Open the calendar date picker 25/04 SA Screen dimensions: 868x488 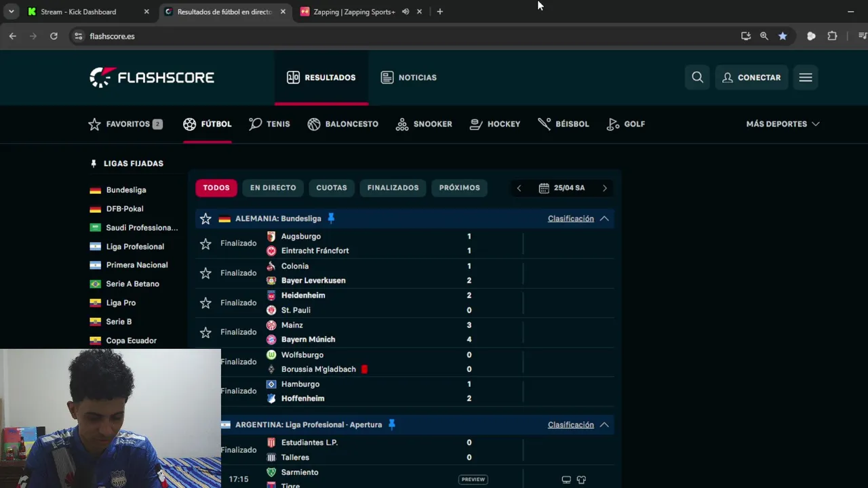(x=561, y=188)
